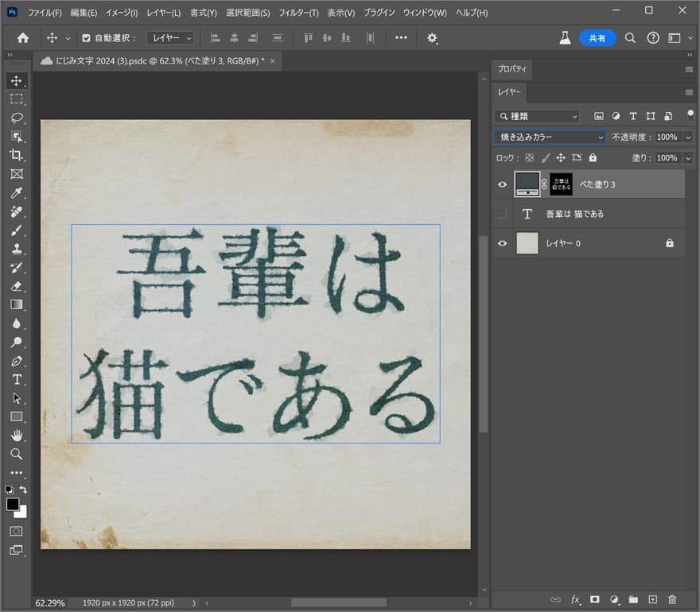Open the Move tool preset picker arrow
This screenshot has width=700, height=612.
tap(68, 38)
